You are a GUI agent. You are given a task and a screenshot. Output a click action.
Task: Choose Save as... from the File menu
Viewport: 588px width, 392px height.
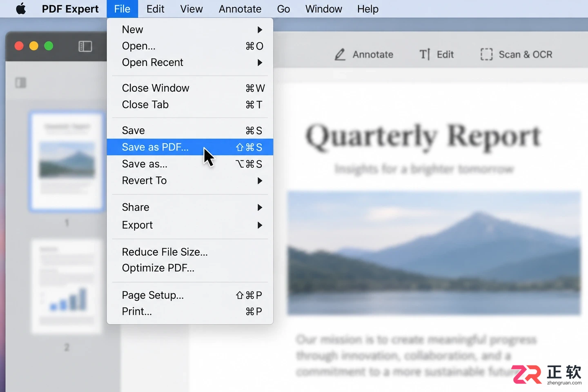190,164
